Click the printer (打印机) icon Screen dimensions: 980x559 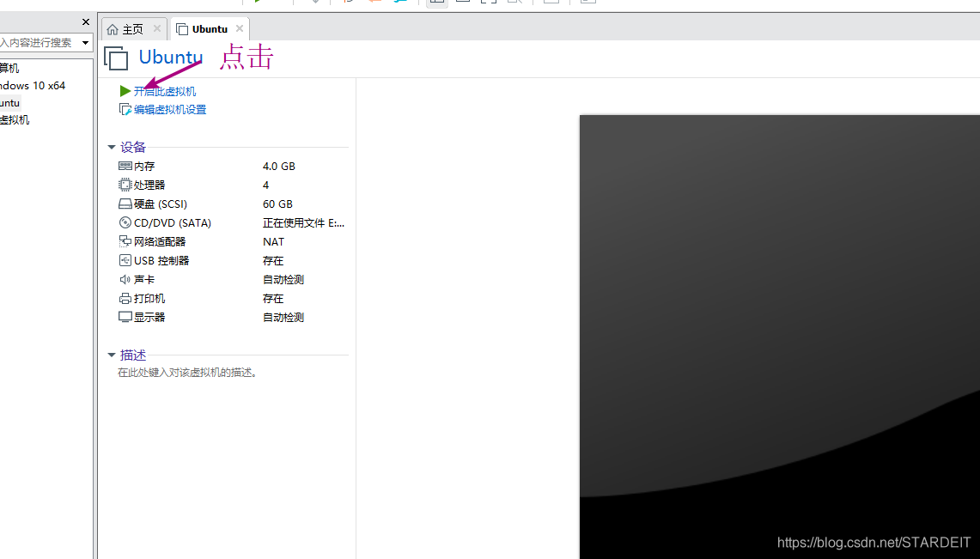click(x=125, y=299)
